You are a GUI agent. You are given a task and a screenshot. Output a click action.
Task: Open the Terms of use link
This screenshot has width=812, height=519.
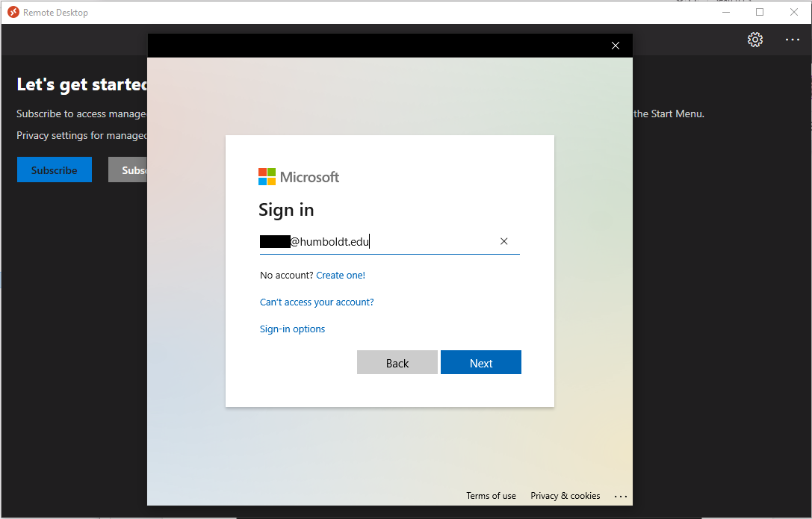(x=491, y=496)
